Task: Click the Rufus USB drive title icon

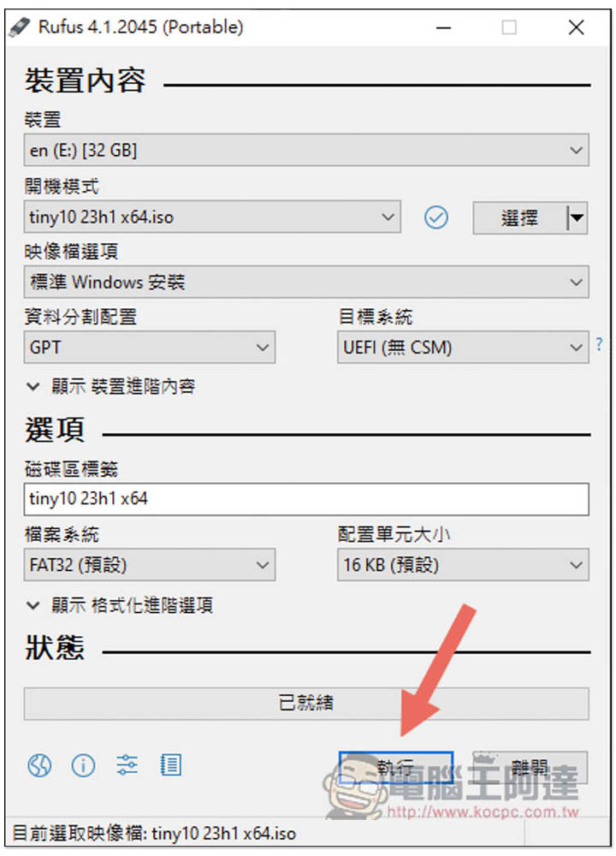Action: pos(19,27)
